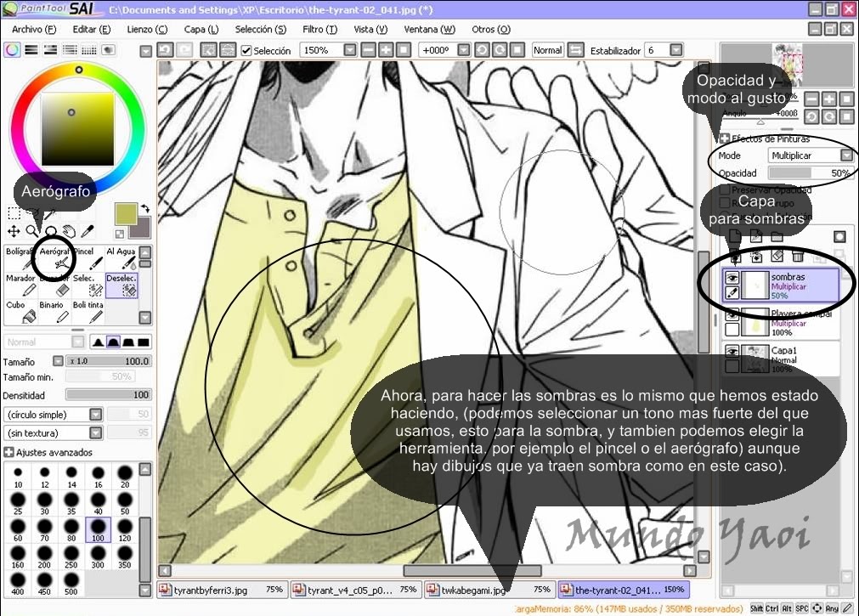Click the foreground olive color swatch

coord(126,214)
